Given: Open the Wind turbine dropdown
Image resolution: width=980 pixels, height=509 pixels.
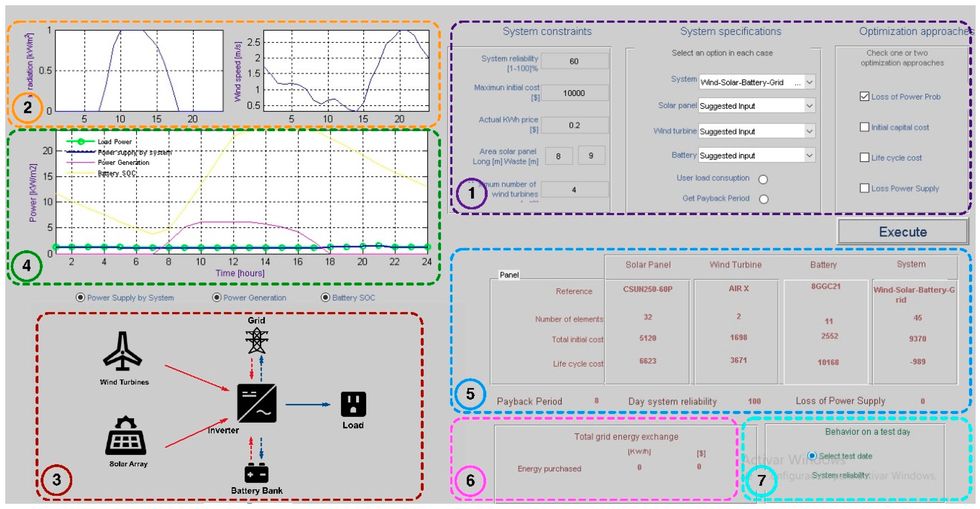Looking at the screenshot, I should [809, 131].
